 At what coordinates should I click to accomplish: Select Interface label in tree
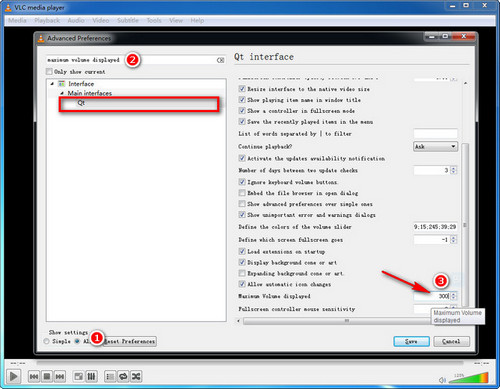point(81,84)
